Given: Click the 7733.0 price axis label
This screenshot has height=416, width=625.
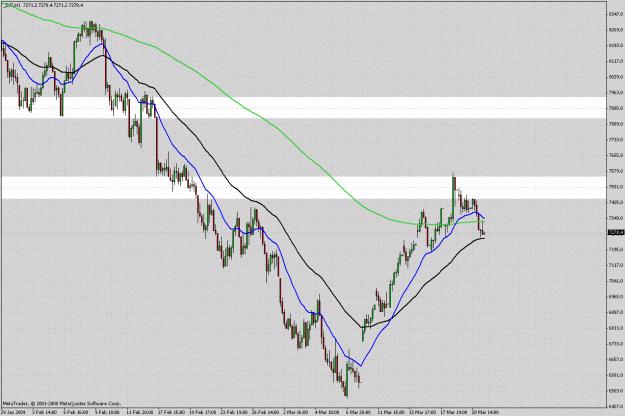Looking at the screenshot, I should (616, 139).
